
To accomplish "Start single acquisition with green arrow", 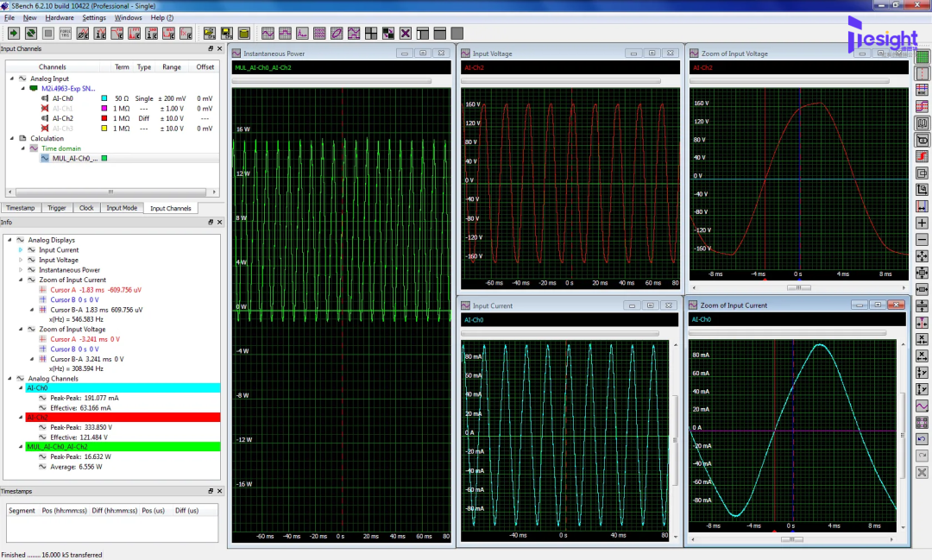I will click(13, 34).
